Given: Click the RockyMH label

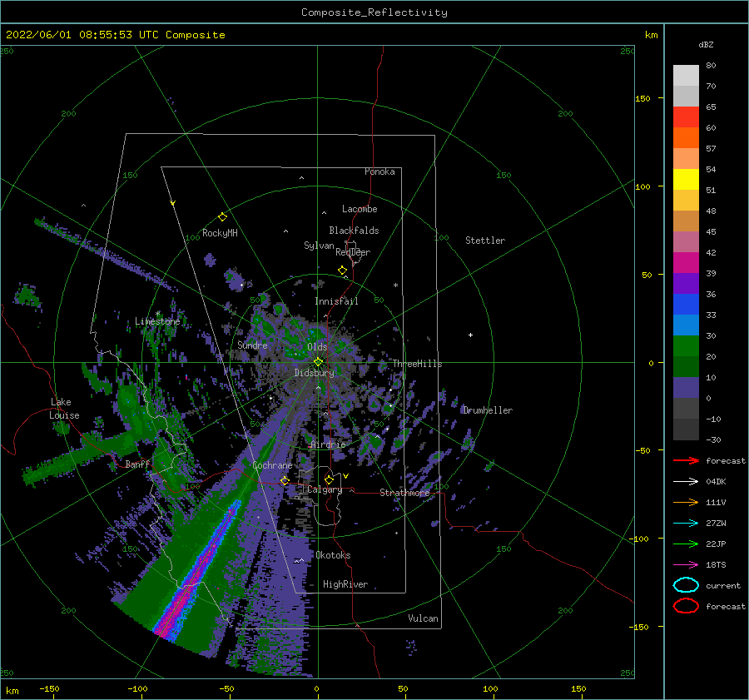Looking at the screenshot, I should [x=220, y=233].
